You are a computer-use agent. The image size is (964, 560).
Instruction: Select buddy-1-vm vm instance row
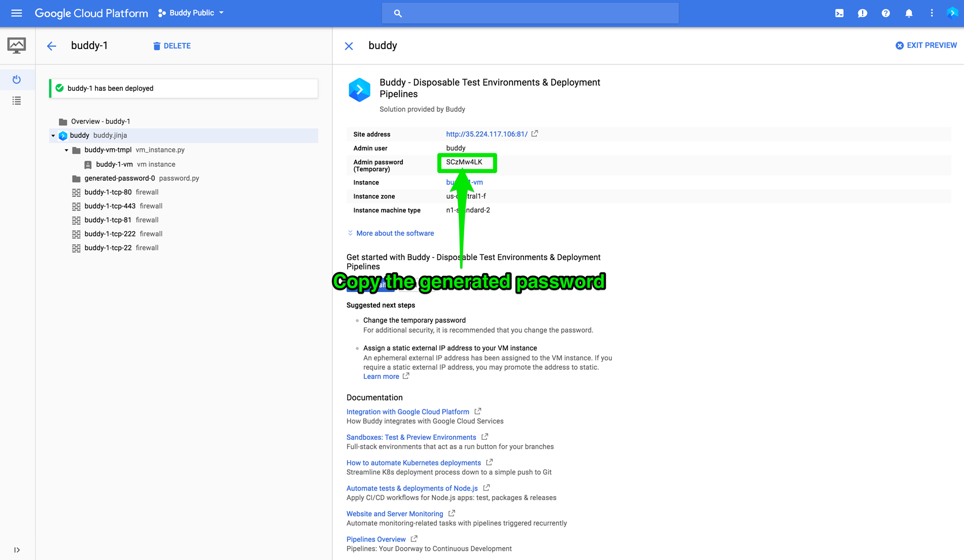(135, 164)
